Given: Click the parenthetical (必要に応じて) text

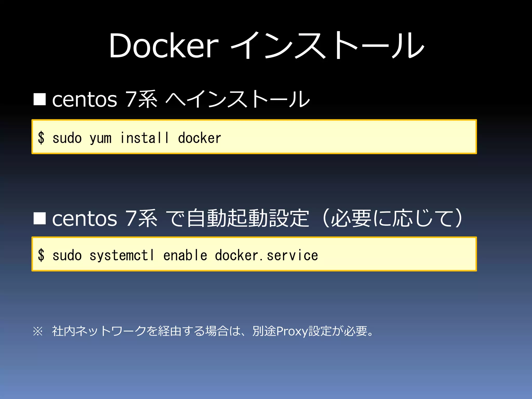Looking at the screenshot, I should click(x=392, y=218).
